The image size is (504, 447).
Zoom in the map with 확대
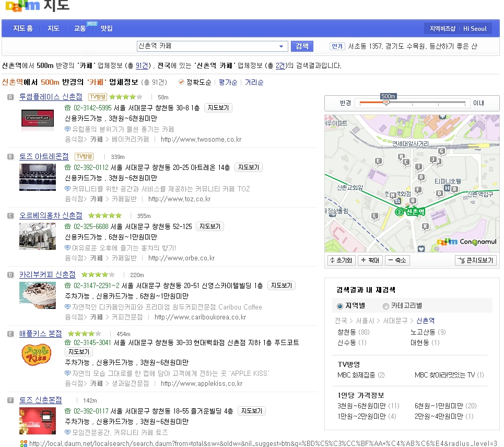[370, 260]
